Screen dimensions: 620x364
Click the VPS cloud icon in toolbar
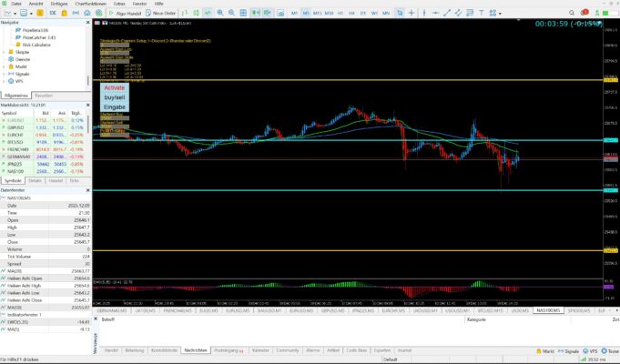pos(87,13)
